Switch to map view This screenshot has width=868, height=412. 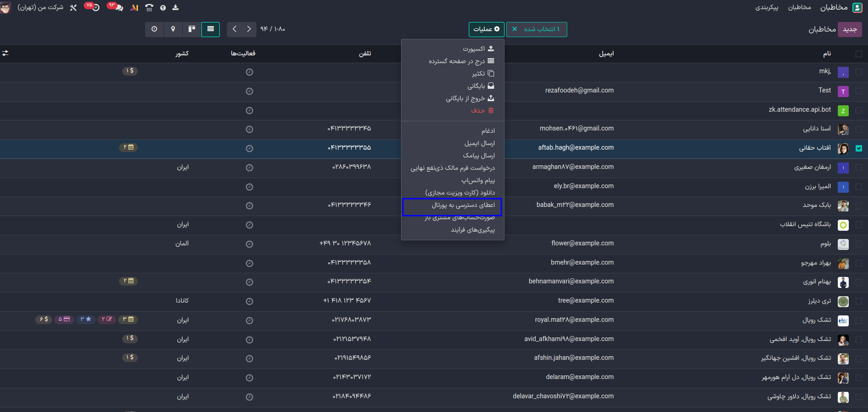[x=173, y=29]
